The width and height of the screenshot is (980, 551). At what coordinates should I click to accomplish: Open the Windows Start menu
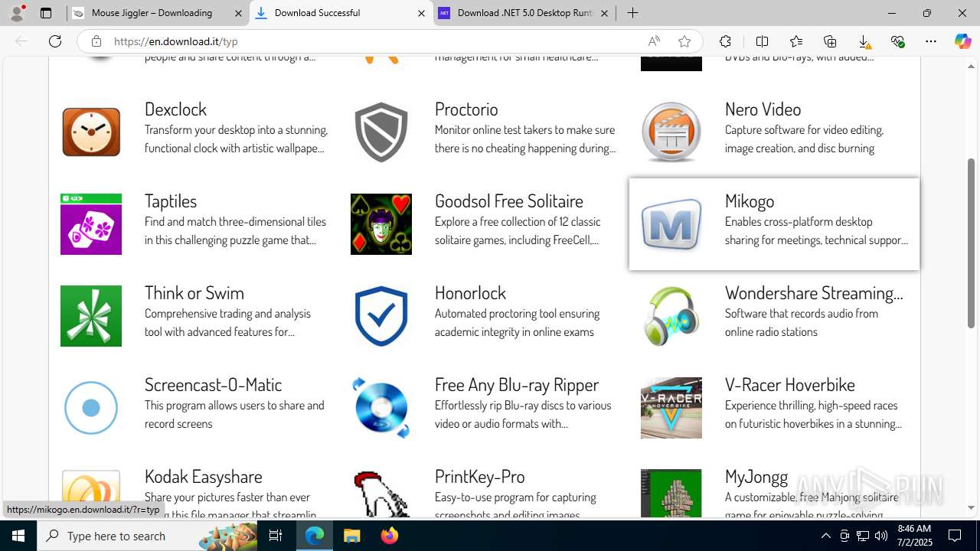[x=18, y=536]
